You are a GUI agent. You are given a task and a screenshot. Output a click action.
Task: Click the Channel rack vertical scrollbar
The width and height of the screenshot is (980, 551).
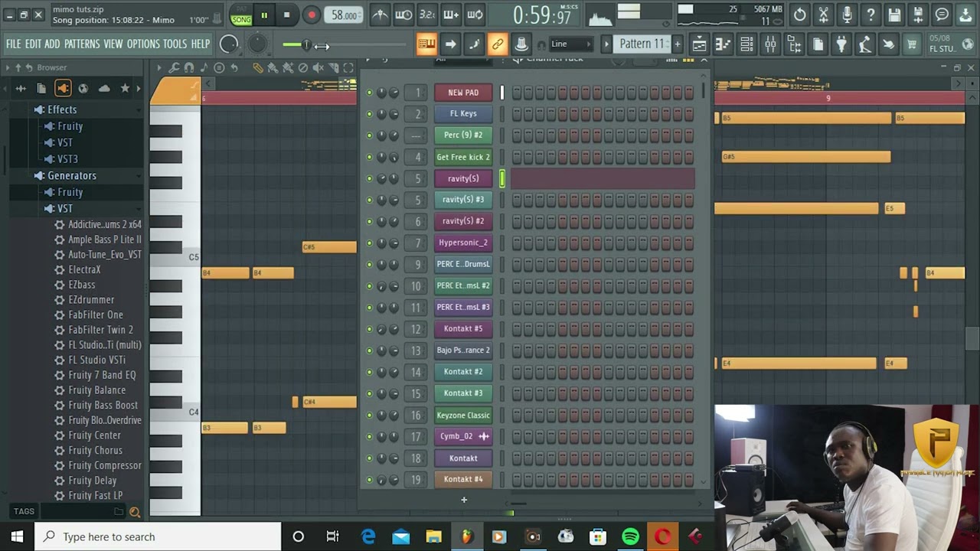tap(704, 90)
